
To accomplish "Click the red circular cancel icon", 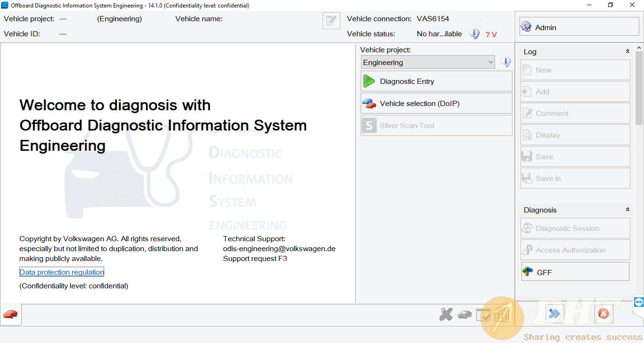I will [603, 314].
